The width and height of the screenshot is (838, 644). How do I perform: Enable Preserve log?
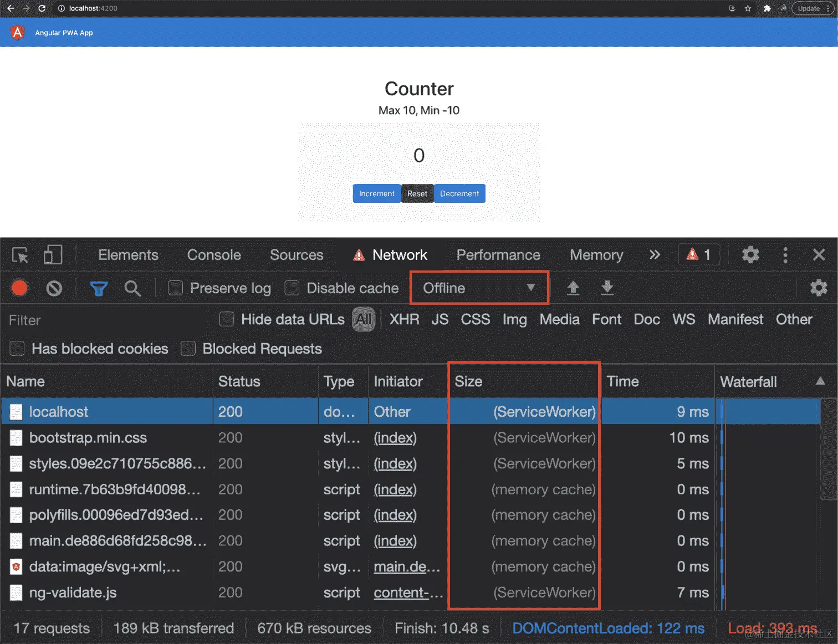(175, 288)
